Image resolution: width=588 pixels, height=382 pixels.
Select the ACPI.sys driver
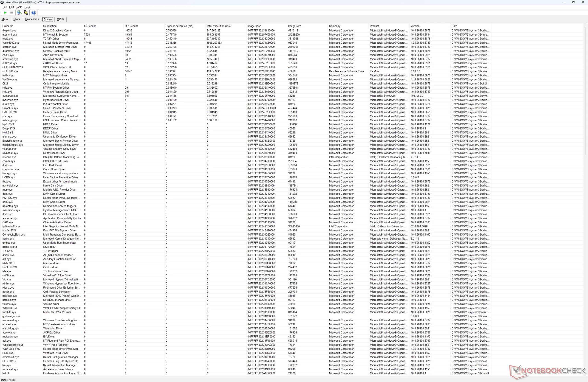246,55
